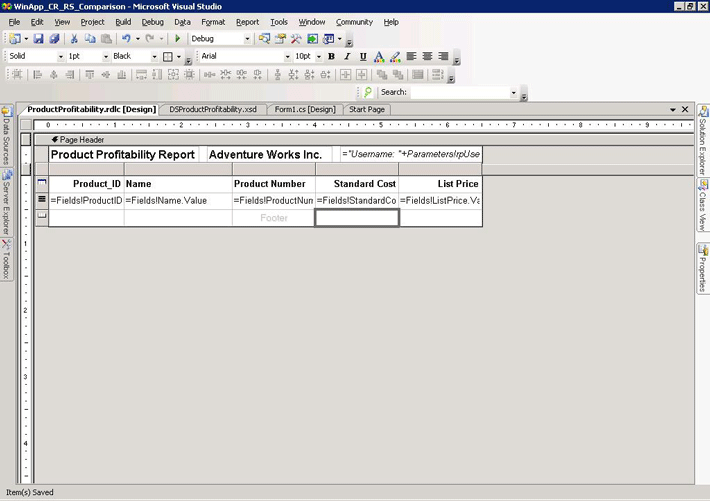The image size is (710, 501).
Task: Toggle Underline formatting
Action: (x=362, y=57)
